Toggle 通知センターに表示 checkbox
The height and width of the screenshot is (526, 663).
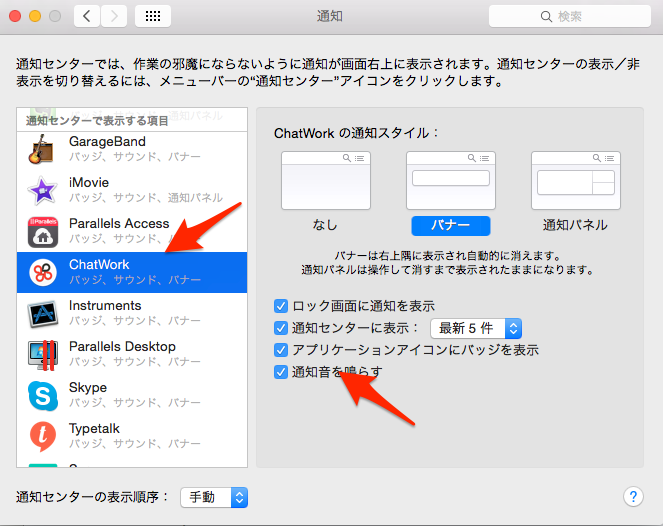coord(281,328)
